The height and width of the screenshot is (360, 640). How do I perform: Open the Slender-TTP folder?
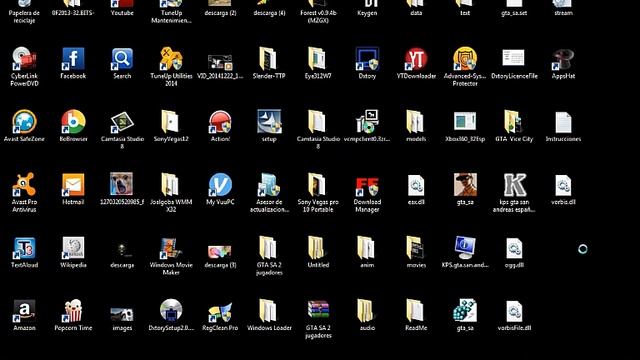pos(268,59)
